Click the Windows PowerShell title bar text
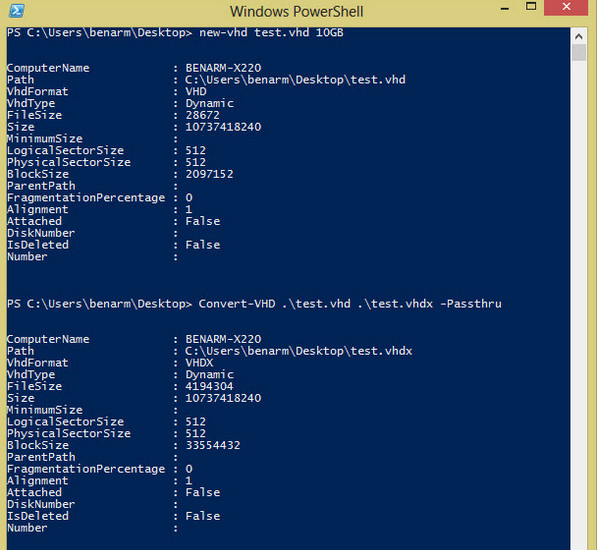Screen dimensions: 598x550 [296, 11]
